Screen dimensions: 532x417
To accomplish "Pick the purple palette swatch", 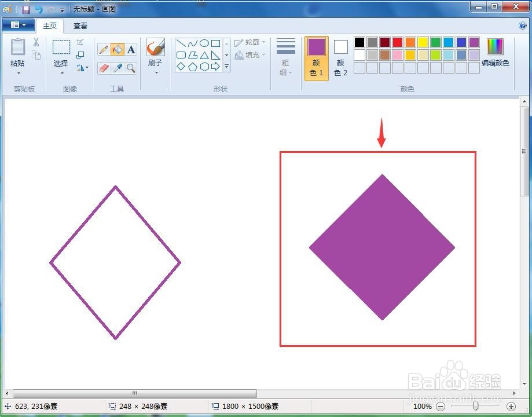I will pyautogui.click(x=474, y=42).
